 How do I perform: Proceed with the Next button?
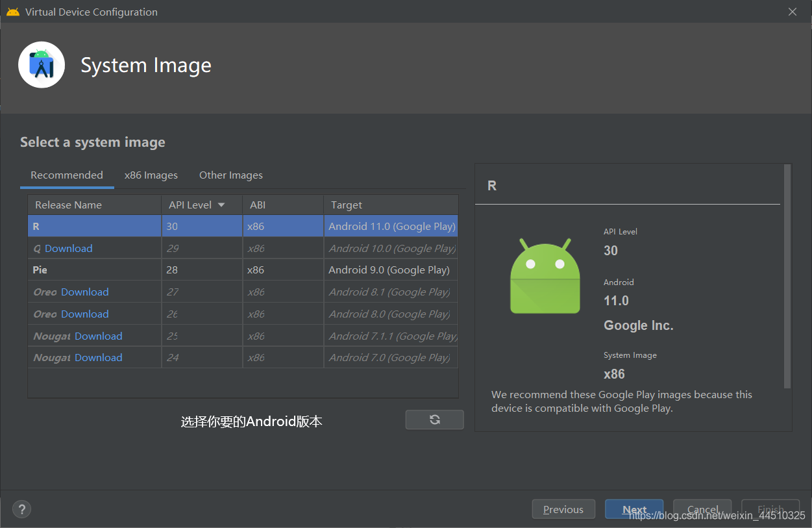(x=634, y=509)
